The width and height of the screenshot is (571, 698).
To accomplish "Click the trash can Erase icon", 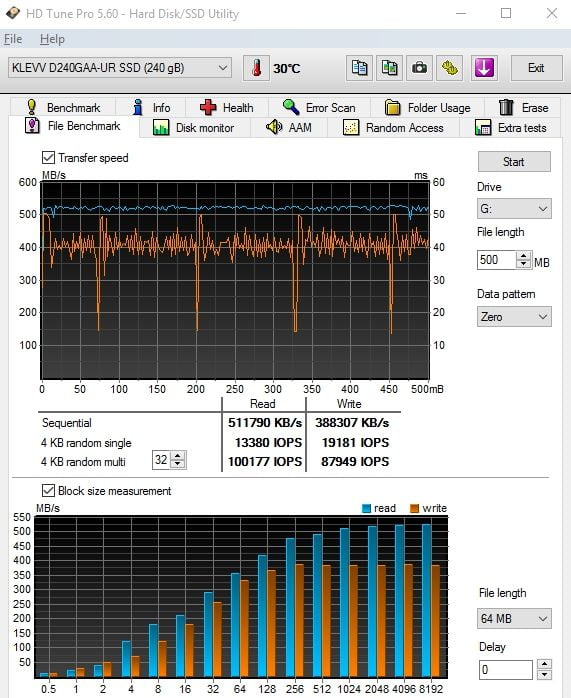I will (x=506, y=107).
